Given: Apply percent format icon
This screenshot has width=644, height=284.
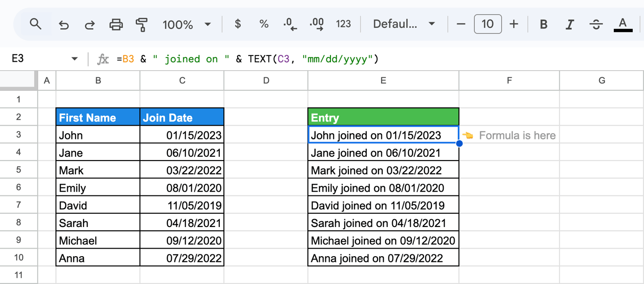Looking at the screenshot, I should coord(264,24).
